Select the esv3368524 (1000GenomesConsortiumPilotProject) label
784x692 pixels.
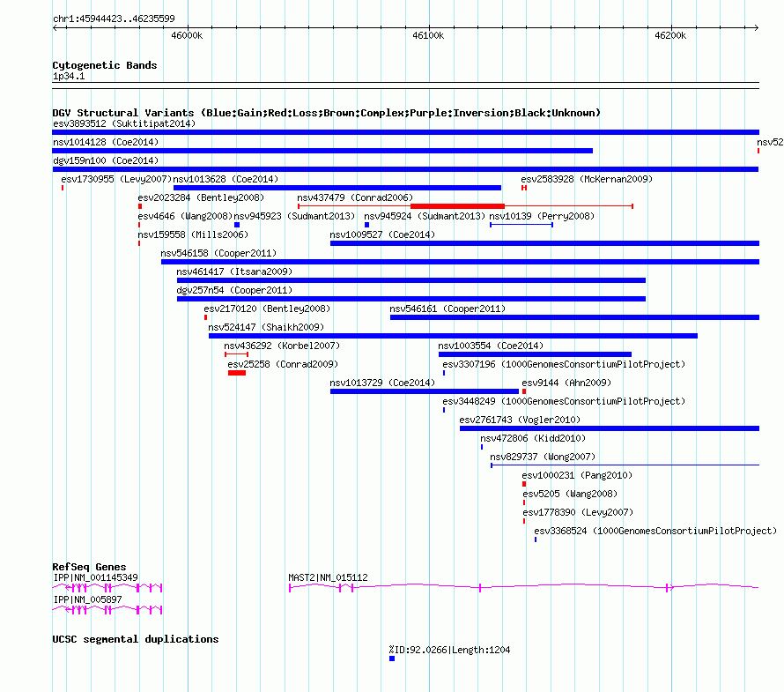pyautogui.click(x=655, y=531)
